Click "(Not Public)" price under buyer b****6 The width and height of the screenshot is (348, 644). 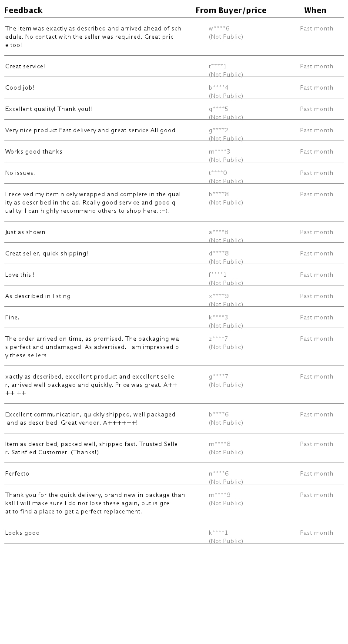click(x=226, y=423)
